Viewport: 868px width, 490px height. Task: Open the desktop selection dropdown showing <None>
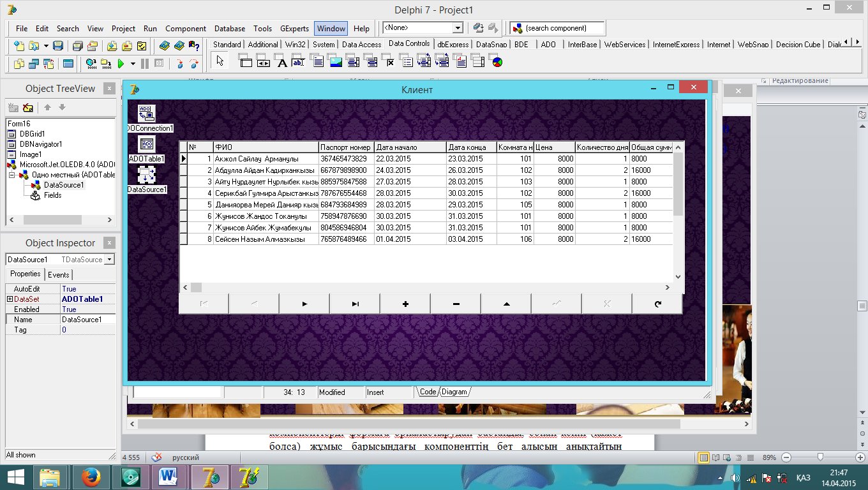(x=458, y=28)
